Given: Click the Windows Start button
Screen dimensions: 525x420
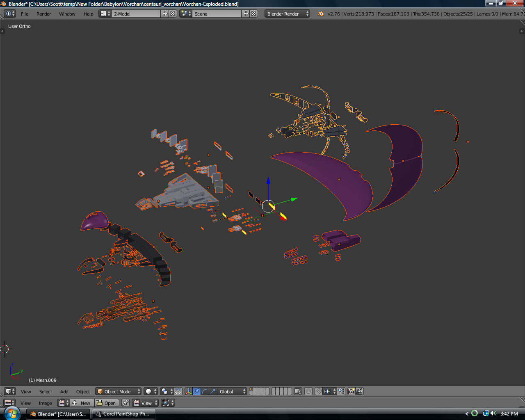Looking at the screenshot, I should pos(12,413).
